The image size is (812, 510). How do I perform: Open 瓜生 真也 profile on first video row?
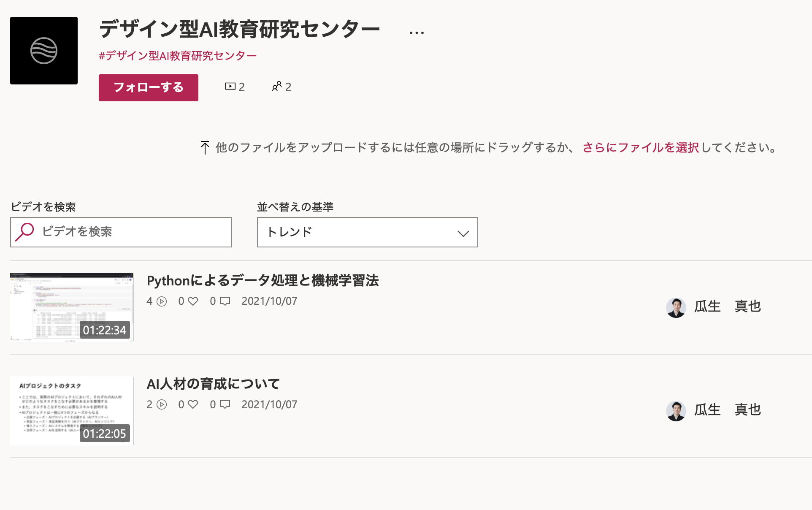tap(713, 307)
